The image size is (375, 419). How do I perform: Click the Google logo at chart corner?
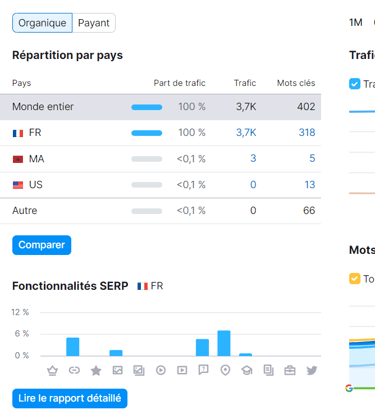coord(349,388)
